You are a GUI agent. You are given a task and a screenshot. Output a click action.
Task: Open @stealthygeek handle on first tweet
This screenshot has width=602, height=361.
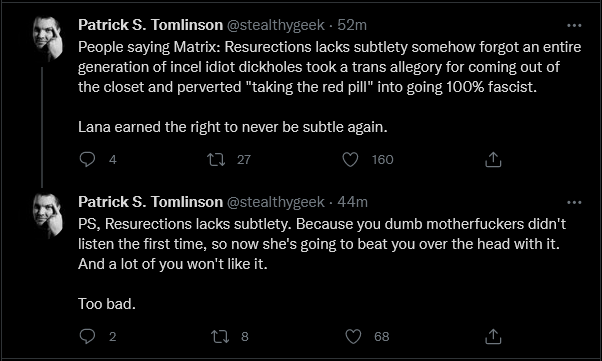coord(276,25)
